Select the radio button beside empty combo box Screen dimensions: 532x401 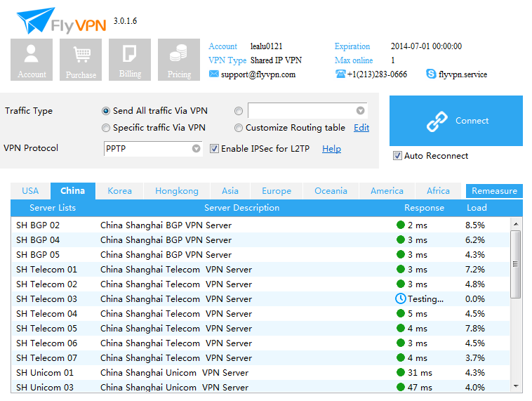point(239,111)
